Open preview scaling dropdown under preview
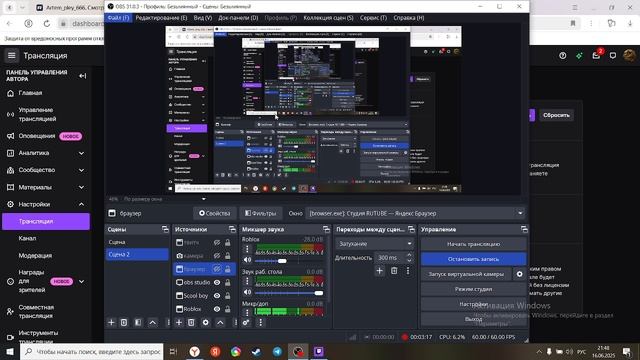640x360 pixels. pyautogui.click(x=204, y=199)
